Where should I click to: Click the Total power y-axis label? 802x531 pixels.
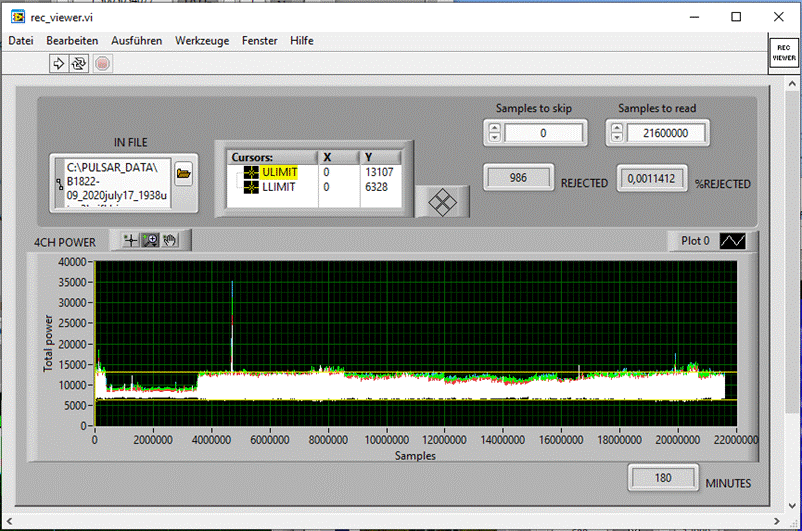tap(48, 343)
